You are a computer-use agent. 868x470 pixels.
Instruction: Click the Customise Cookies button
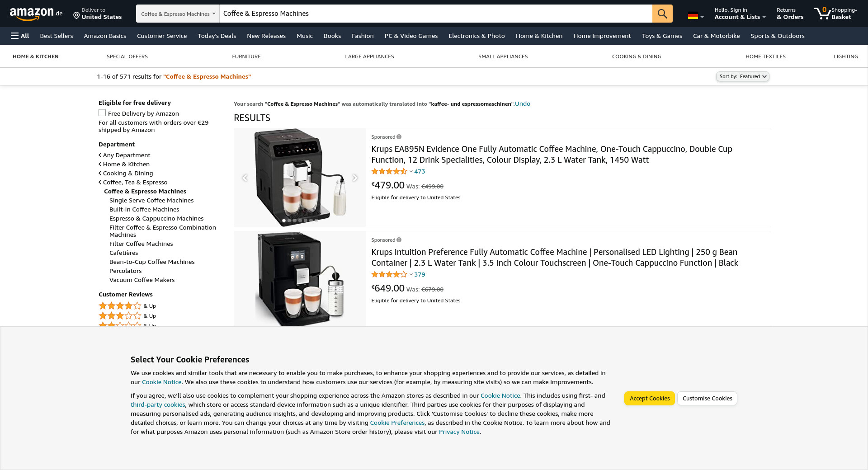(x=707, y=398)
